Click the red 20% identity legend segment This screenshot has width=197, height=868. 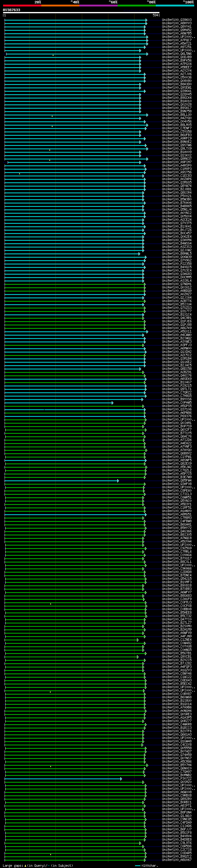(x=22, y=6)
